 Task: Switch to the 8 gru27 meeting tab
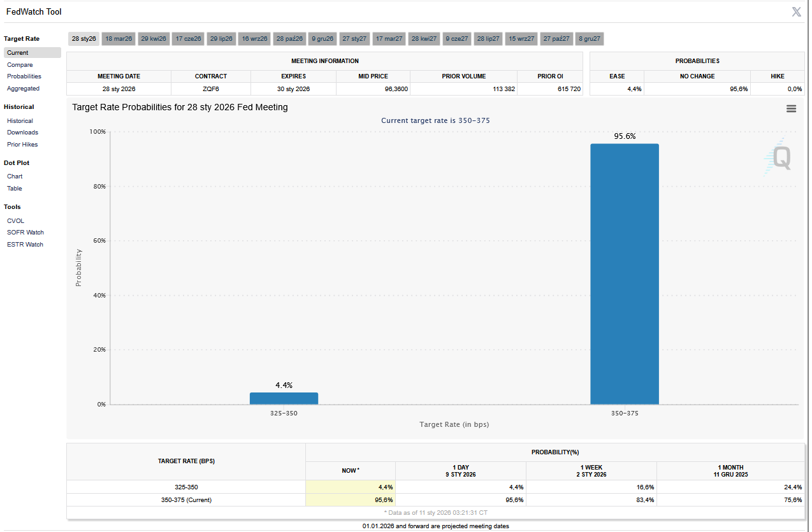tap(589, 39)
